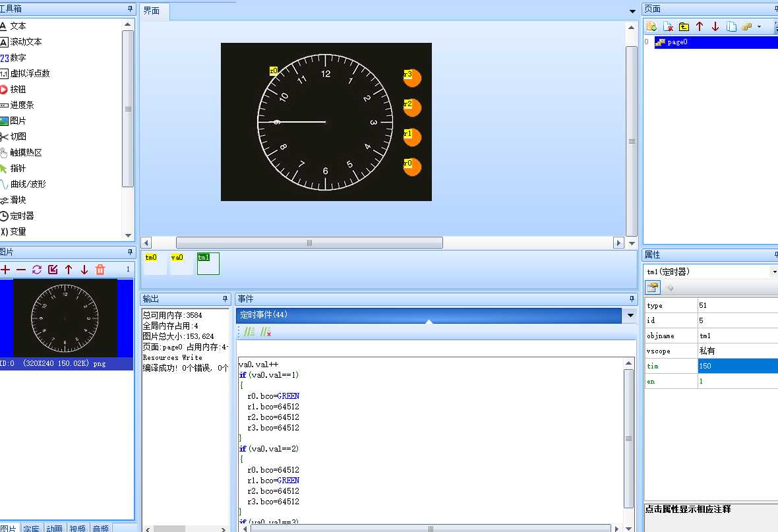Edit the en property value field
778x532 pixels.
(737, 381)
